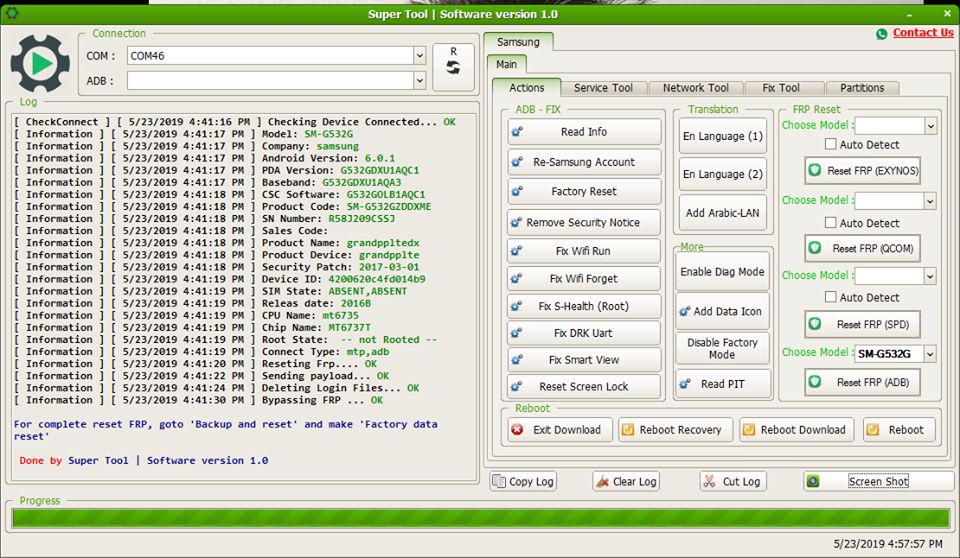Click the green progress bar
Image resolution: width=960 pixels, height=558 pixels.
tap(481, 519)
